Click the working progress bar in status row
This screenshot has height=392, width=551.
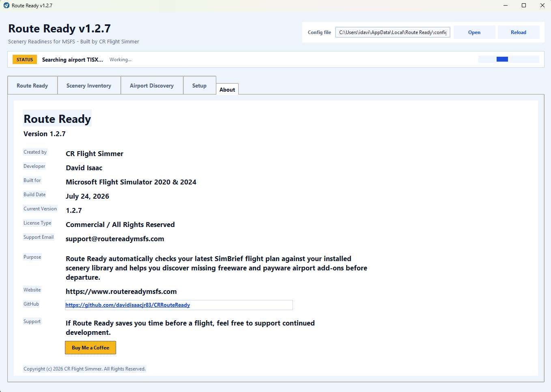pyautogui.click(x=509, y=59)
